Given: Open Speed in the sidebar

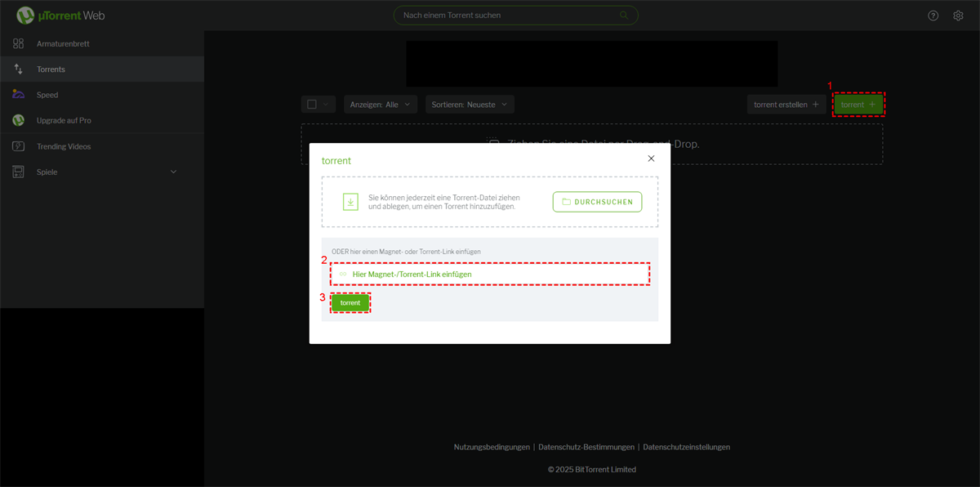Looking at the screenshot, I should coord(102,95).
